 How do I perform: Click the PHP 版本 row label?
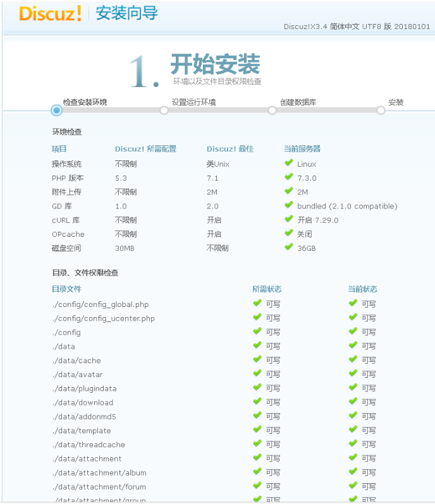point(68,178)
